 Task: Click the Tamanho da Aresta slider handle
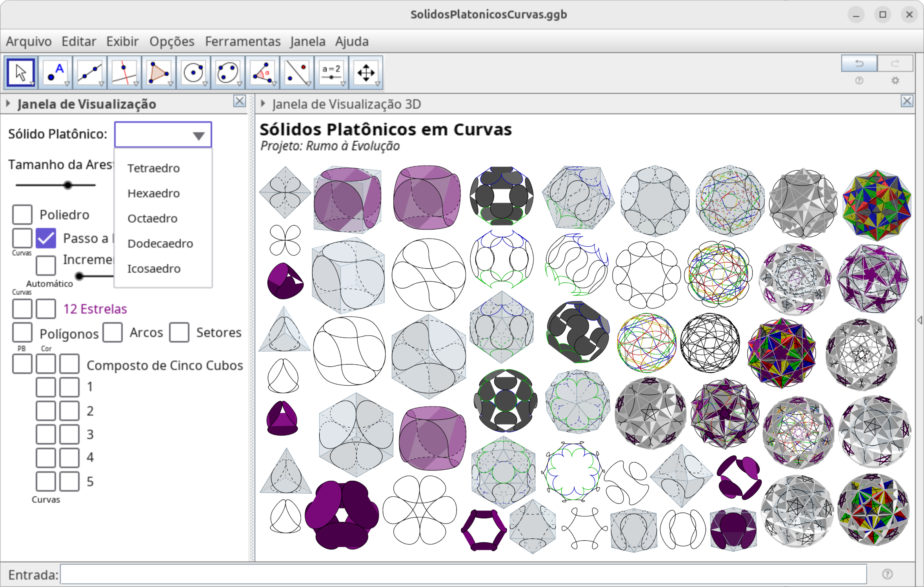[x=68, y=185]
